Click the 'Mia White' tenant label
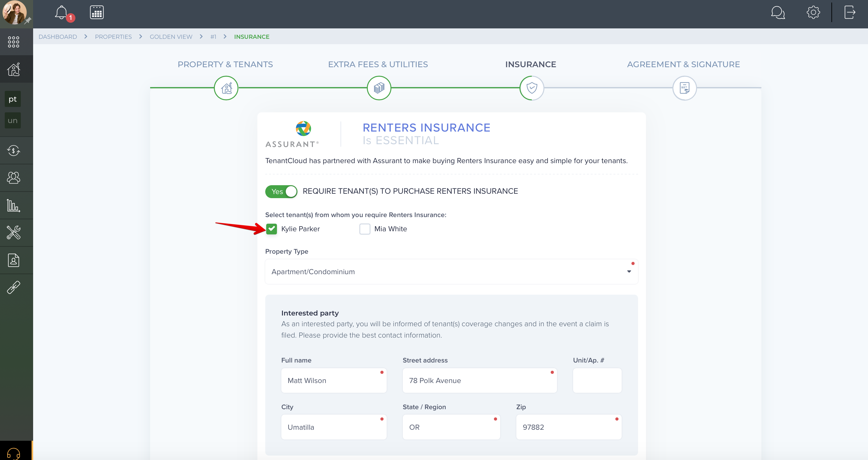Screen dimensions: 868x460 [x=390, y=229]
